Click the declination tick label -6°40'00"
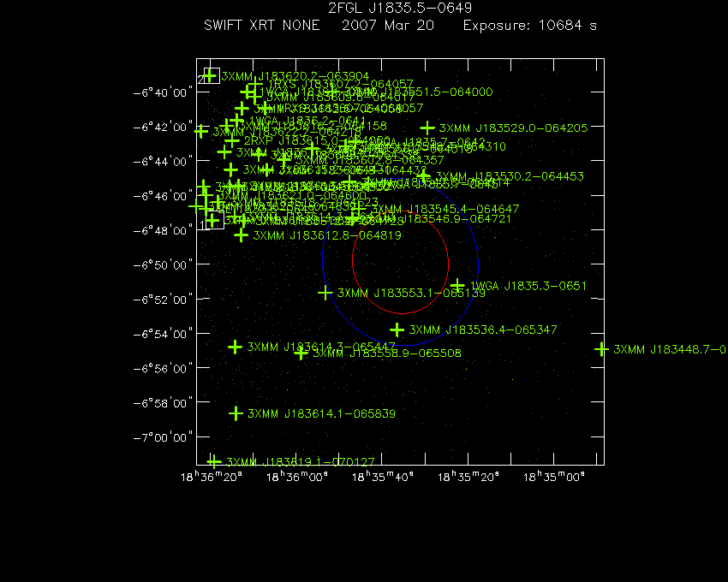Screen dimensions: 728x582 [163, 92]
